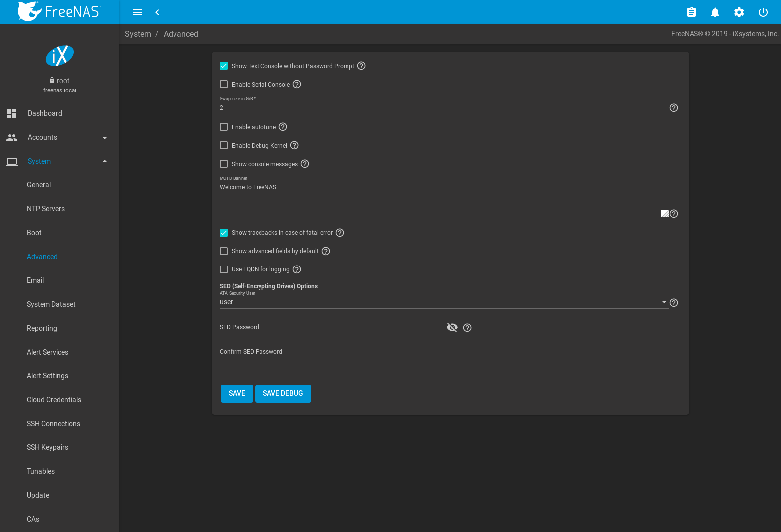Open Cloud Credentials in the sidebar
This screenshot has width=781, height=532.
click(54, 400)
